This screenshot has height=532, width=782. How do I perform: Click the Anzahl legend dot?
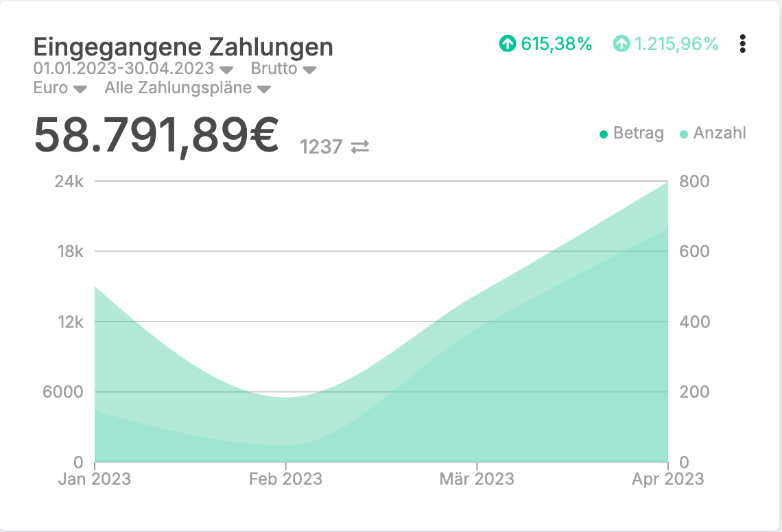tap(683, 134)
